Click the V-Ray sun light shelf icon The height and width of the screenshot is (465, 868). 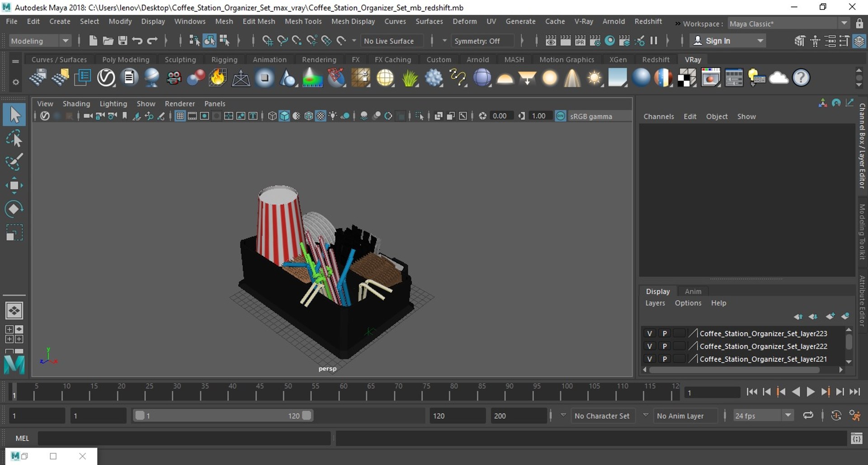(594, 78)
